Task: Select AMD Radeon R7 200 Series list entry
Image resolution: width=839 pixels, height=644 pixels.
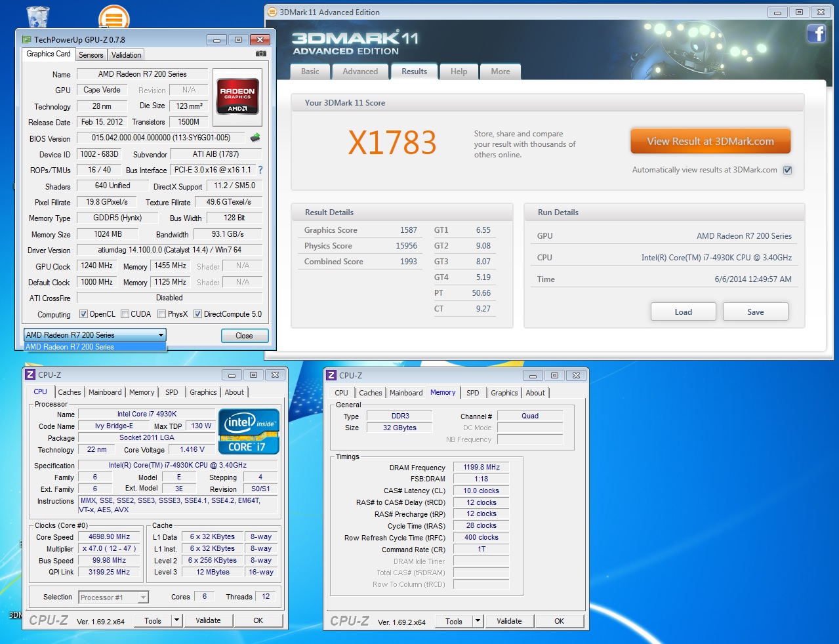Action: pos(95,347)
